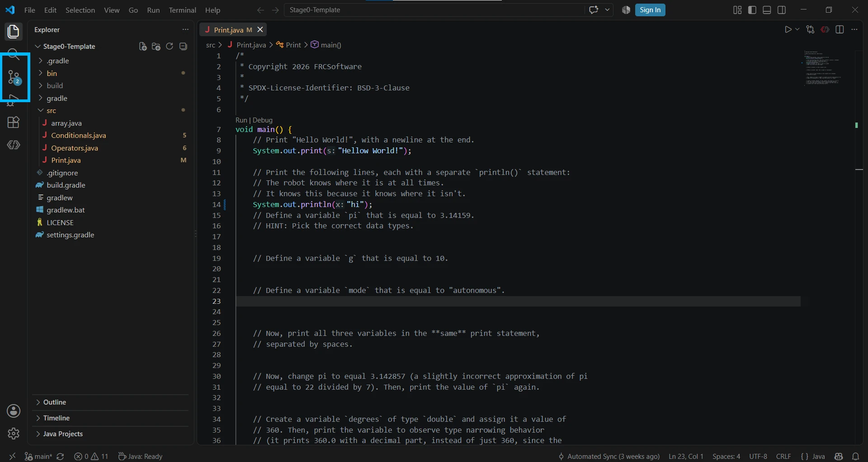The width and height of the screenshot is (868, 462).
Task: Open the Terminal menu
Action: [183, 10]
